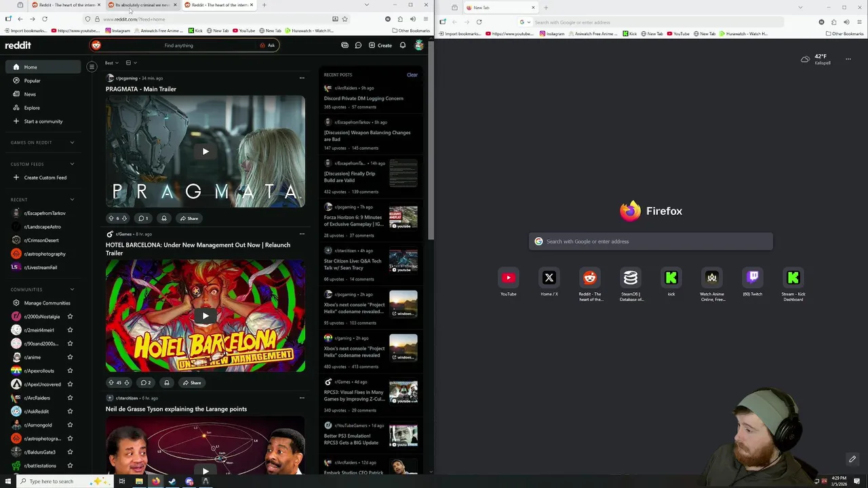
Task: Switch to the first Reddit browser tab
Action: pos(66,5)
